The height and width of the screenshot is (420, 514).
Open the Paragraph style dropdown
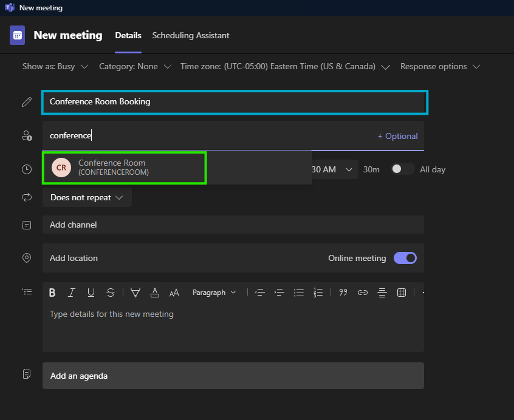pyautogui.click(x=214, y=293)
